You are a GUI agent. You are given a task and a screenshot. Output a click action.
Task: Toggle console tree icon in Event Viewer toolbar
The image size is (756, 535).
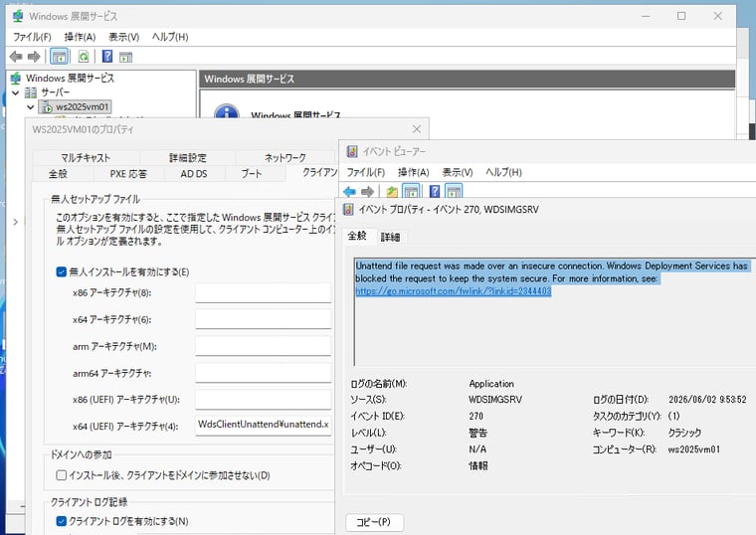point(411,191)
